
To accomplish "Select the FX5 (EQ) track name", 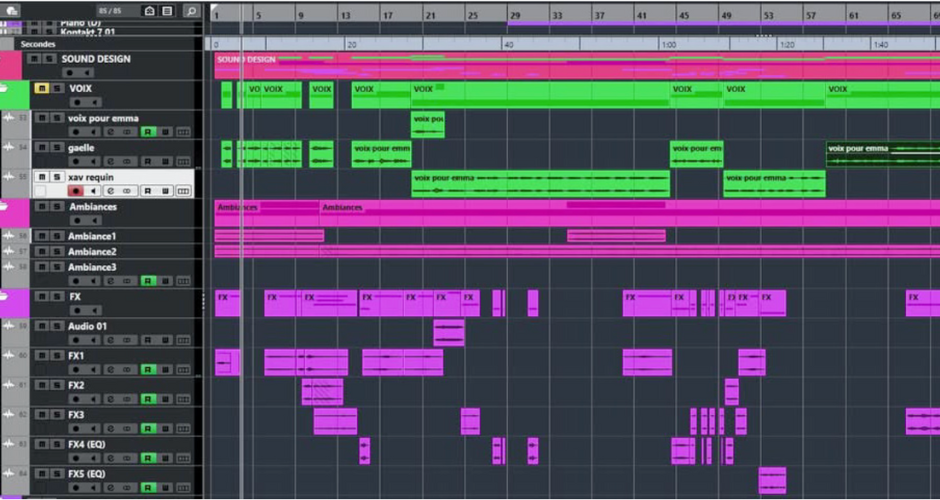I will tap(86, 474).
